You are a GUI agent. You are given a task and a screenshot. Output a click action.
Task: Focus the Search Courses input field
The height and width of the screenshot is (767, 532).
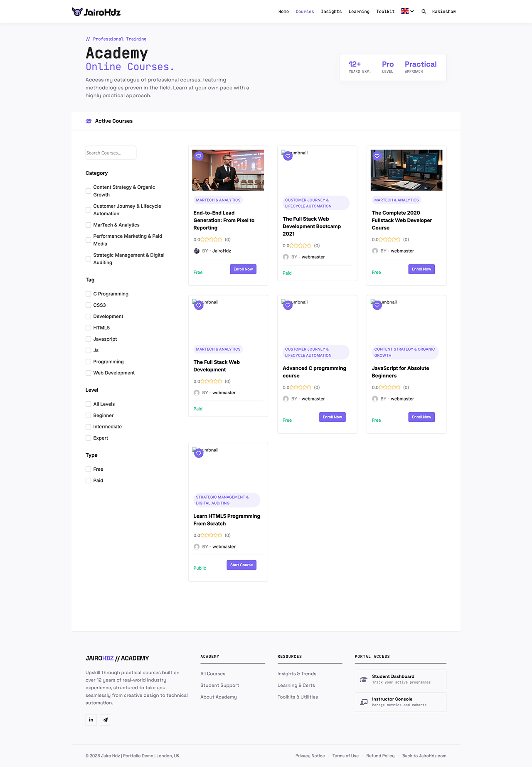click(x=111, y=153)
